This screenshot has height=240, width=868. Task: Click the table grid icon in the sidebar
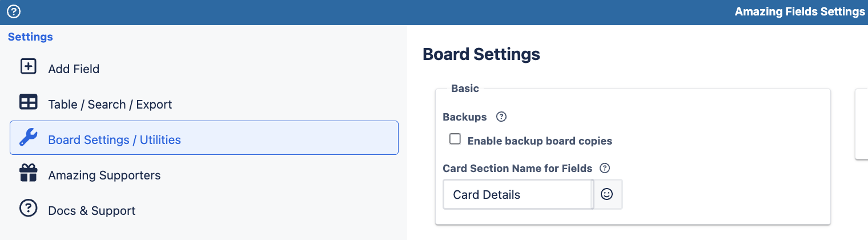(28, 102)
